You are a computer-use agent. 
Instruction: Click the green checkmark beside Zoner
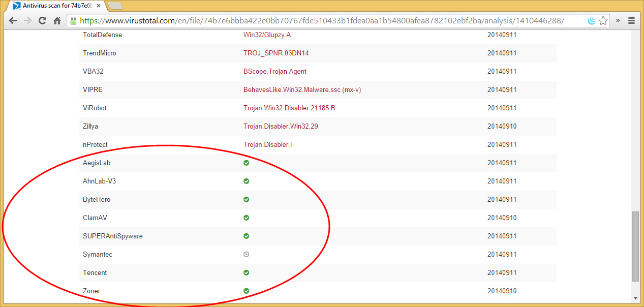(246, 291)
